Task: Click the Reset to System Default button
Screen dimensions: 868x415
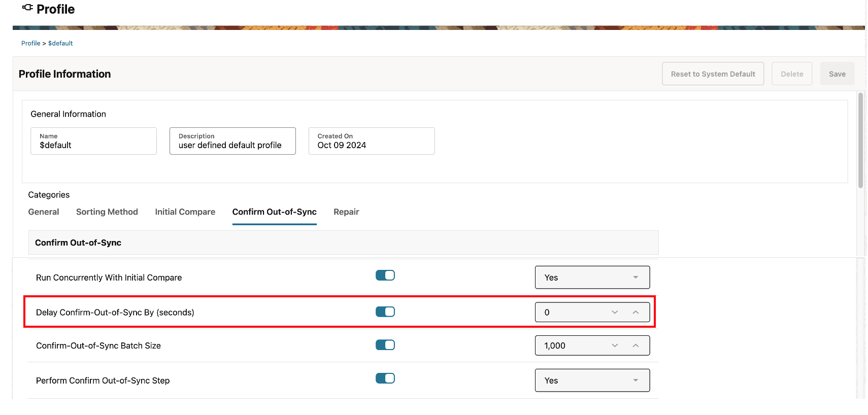Action: pyautogui.click(x=713, y=74)
